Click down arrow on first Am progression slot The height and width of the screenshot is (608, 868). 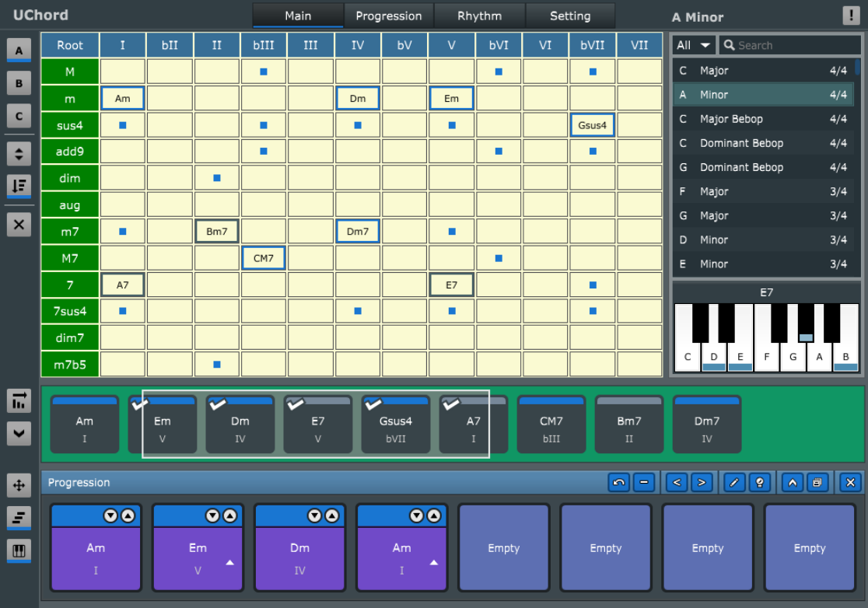pyautogui.click(x=110, y=515)
